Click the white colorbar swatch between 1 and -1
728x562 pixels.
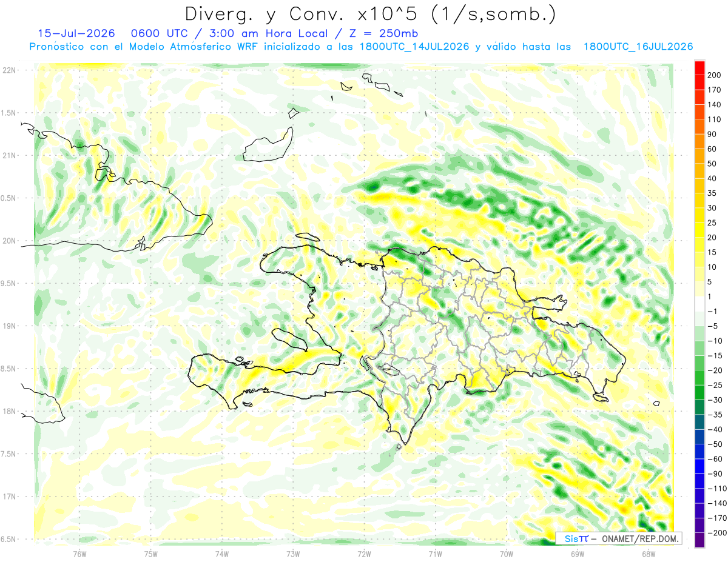pos(700,304)
